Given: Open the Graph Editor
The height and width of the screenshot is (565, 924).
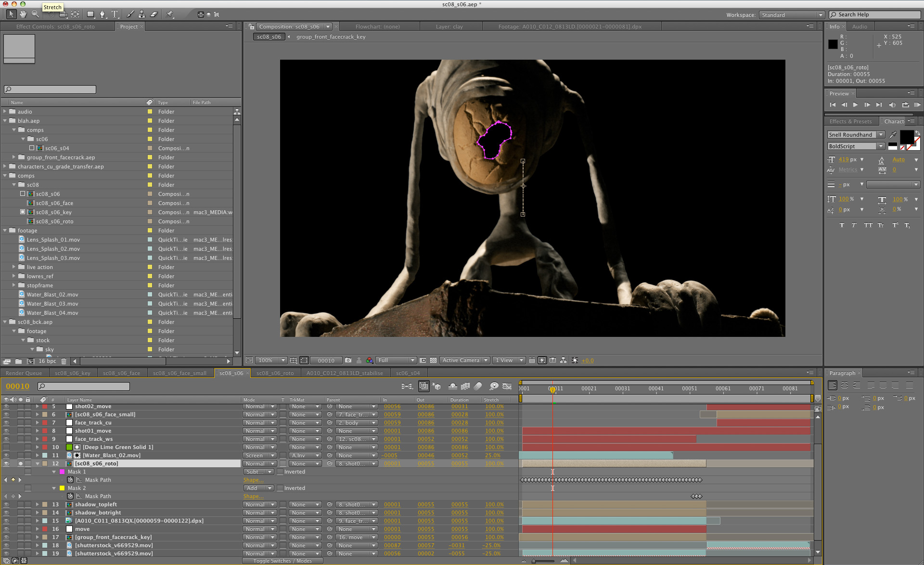Looking at the screenshot, I should (x=507, y=386).
